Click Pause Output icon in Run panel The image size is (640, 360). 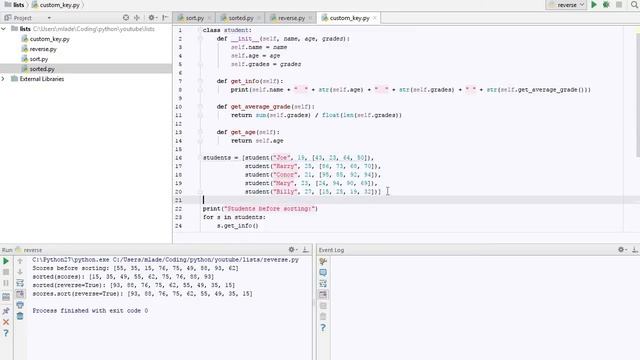6,283
